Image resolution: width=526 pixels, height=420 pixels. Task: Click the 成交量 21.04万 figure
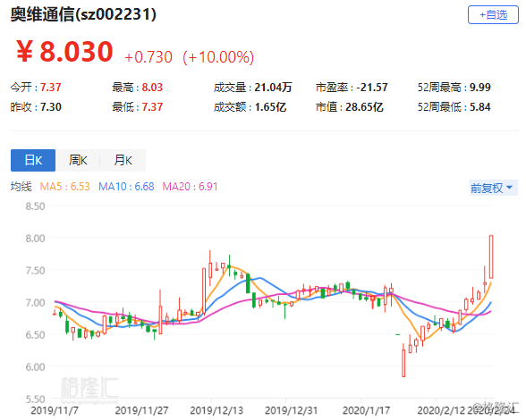[273, 88]
